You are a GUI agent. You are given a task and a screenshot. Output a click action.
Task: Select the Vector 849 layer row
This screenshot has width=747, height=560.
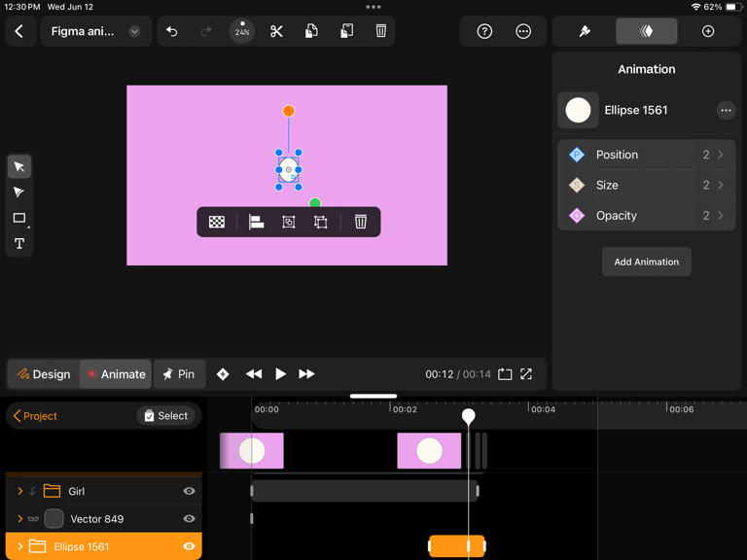[x=104, y=518]
